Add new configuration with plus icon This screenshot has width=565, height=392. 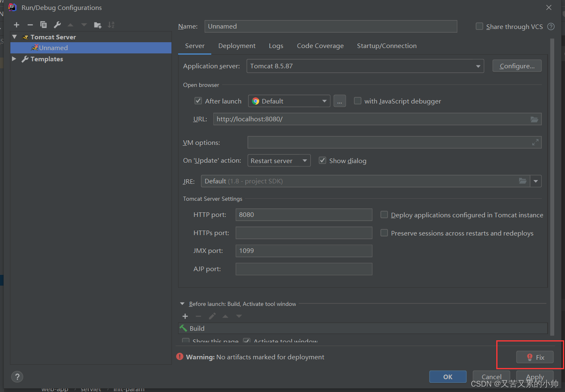pos(17,25)
